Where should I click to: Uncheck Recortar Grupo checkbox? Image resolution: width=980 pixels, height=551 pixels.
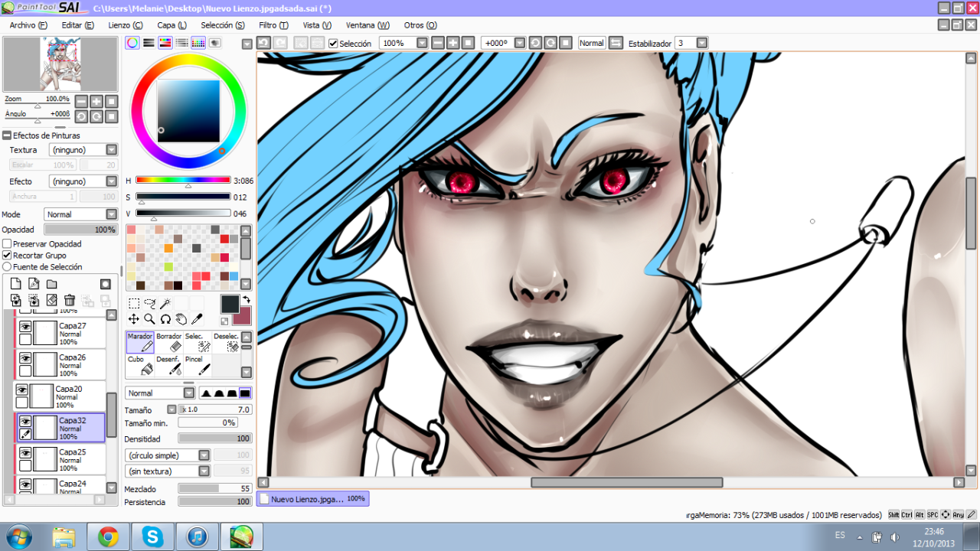(x=7, y=256)
